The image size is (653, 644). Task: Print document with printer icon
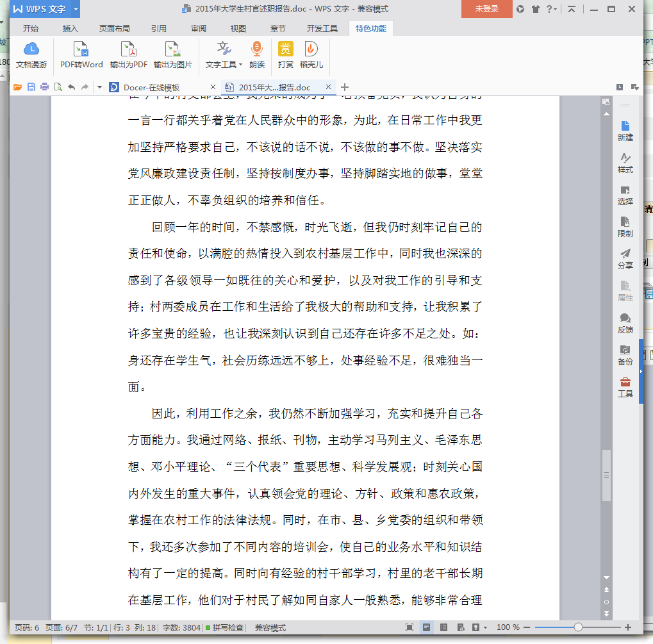point(45,87)
